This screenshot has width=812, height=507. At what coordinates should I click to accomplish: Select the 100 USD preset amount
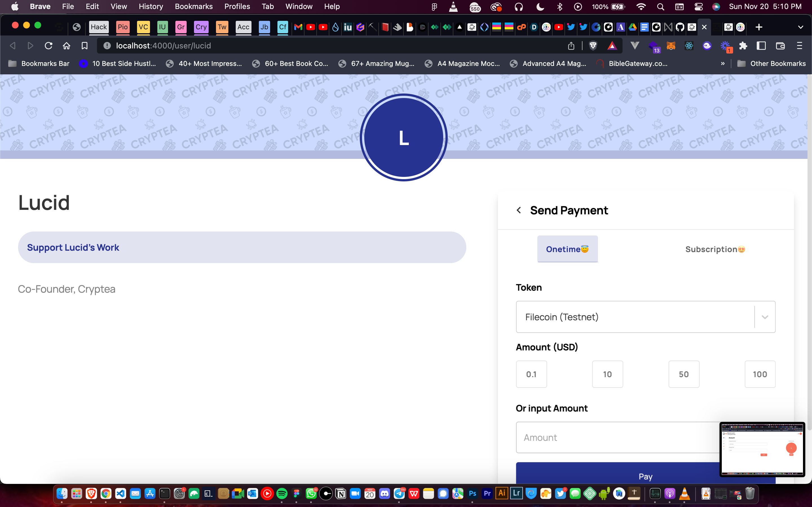[x=760, y=374]
